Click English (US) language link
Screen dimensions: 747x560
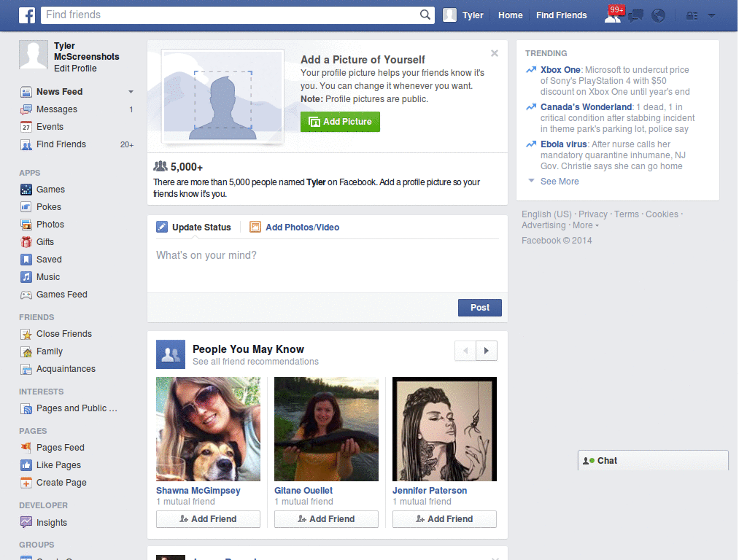pyautogui.click(x=546, y=214)
